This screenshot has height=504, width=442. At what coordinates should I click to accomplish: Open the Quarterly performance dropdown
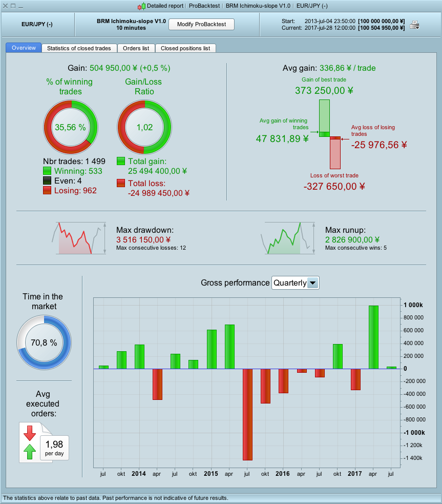[x=296, y=283]
